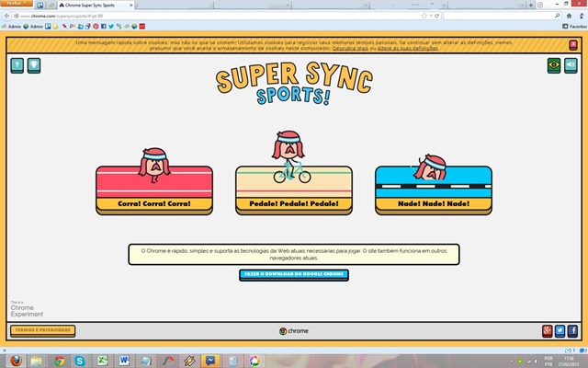Screen dimensions: 588x368
Task: Open Skype from the taskbar
Action: (80, 361)
